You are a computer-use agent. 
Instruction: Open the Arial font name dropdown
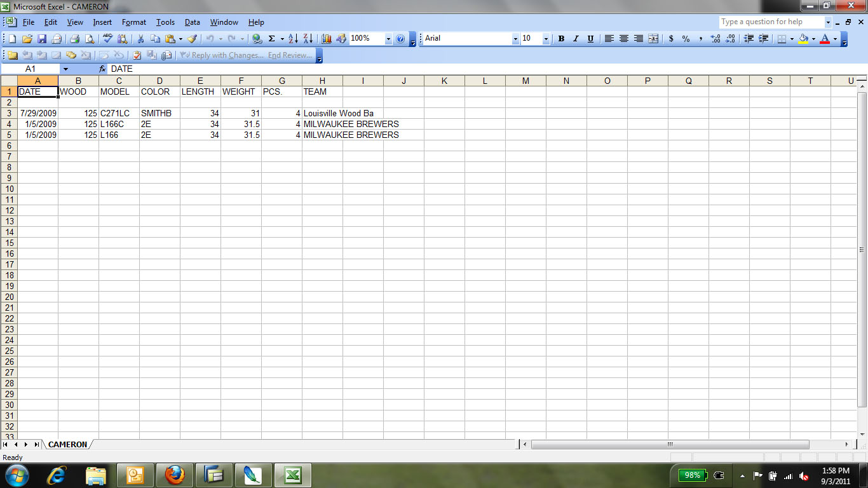[515, 39]
